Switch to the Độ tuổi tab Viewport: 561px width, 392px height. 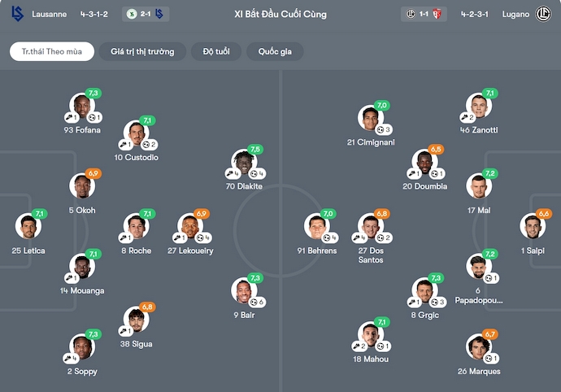coord(215,51)
